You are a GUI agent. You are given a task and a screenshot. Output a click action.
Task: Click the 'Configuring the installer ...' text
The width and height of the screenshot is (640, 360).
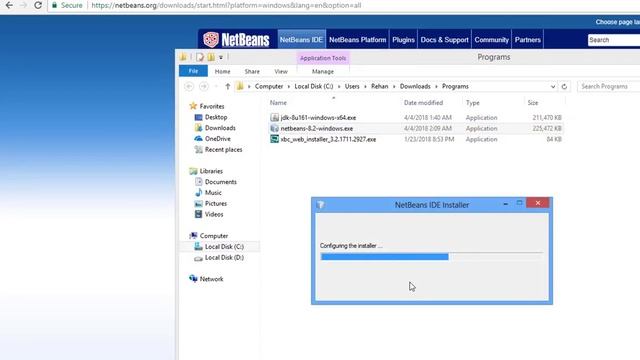(351, 246)
